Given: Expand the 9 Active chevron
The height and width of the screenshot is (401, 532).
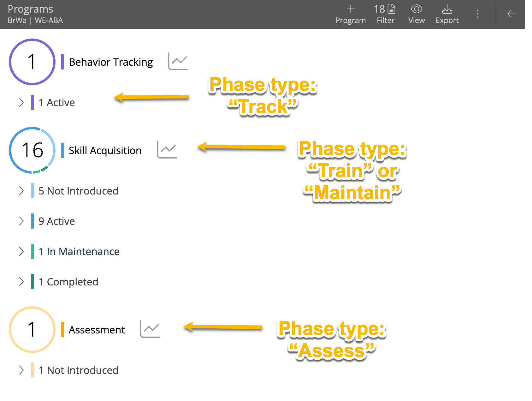Looking at the screenshot, I should click(21, 221).
